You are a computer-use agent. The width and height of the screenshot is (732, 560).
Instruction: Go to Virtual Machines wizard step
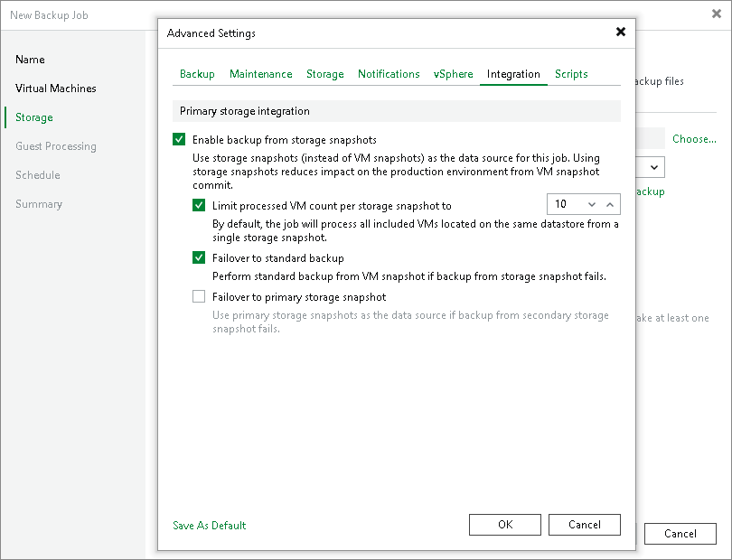point(55,89)
